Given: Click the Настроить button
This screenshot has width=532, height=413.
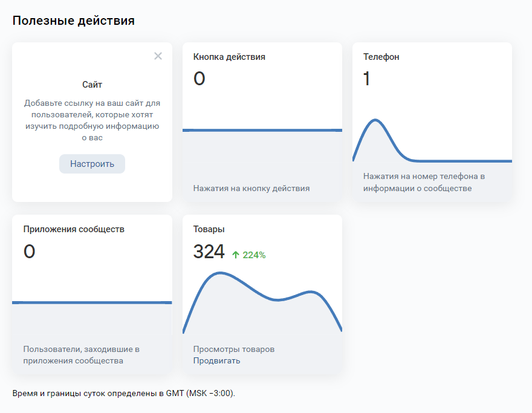Looking at the screenshot, I should coord(92,164).
